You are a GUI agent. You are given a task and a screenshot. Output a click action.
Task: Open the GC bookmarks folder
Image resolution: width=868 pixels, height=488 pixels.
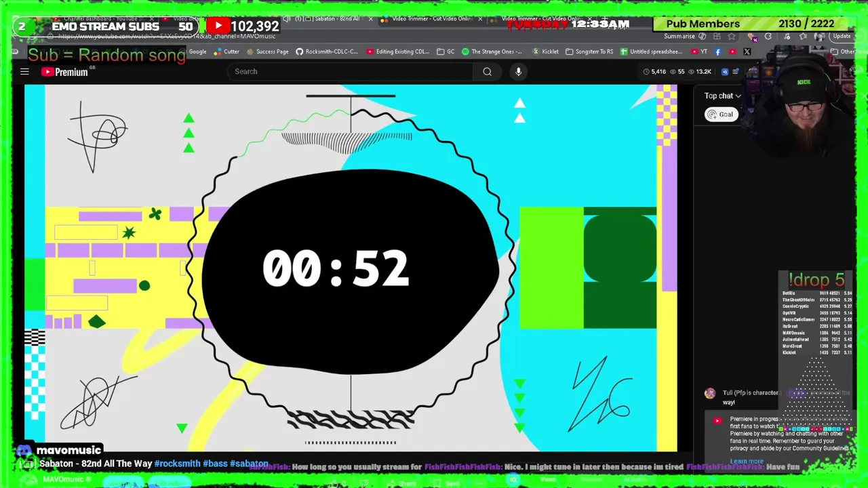coord(446,52)
